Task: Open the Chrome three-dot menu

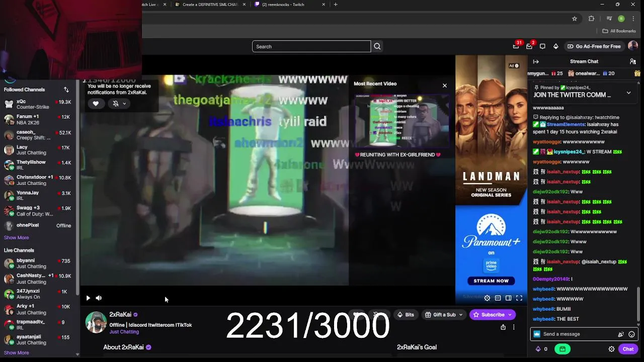Action: coord(633,19)
